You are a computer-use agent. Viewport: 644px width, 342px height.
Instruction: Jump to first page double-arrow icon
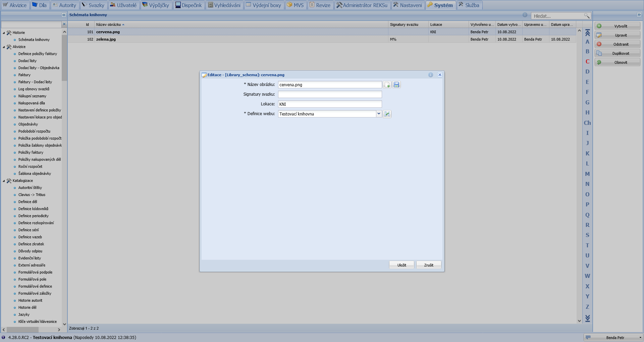[587, 33]
